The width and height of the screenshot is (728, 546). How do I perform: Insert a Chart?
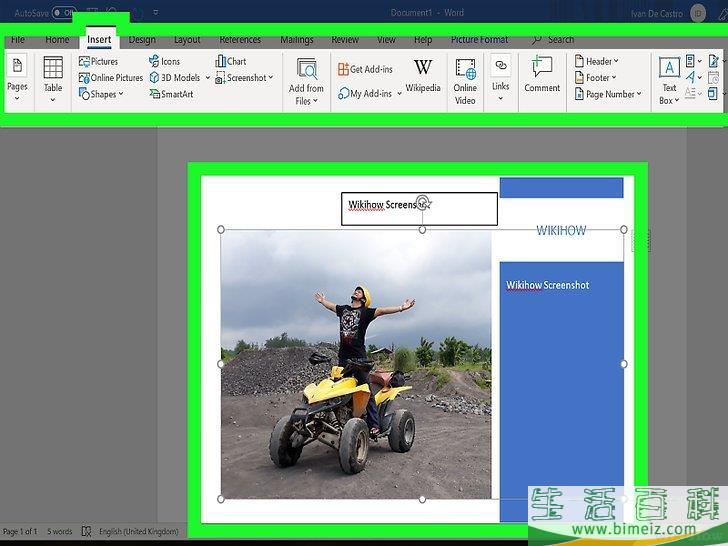click(231, 61)
